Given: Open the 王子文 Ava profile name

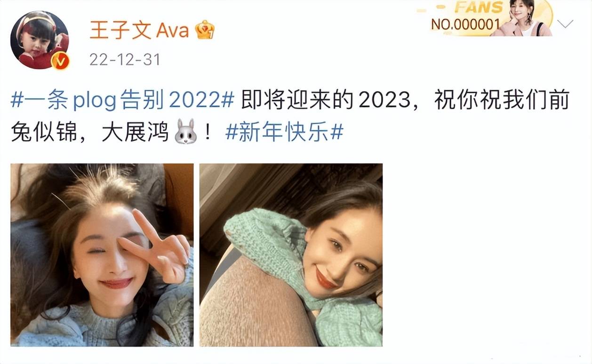Looking at the screenshot, I should click(x=139, y=31).
